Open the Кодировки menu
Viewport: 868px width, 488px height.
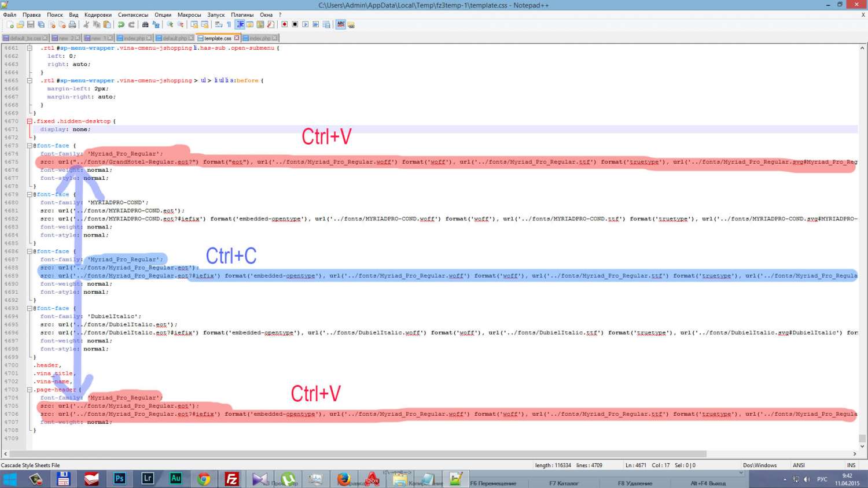(98, 14)
